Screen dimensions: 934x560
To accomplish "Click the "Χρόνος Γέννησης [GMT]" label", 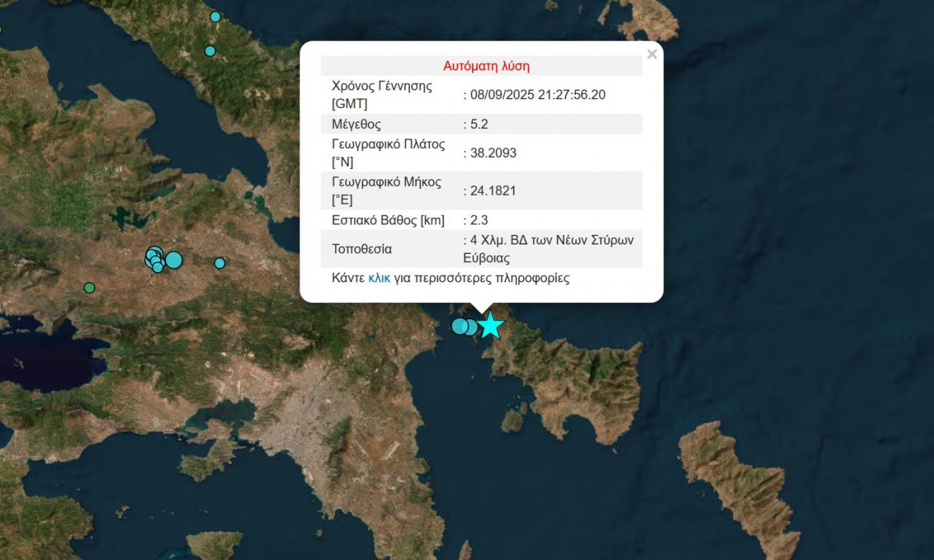I will [x=382, y=95].
